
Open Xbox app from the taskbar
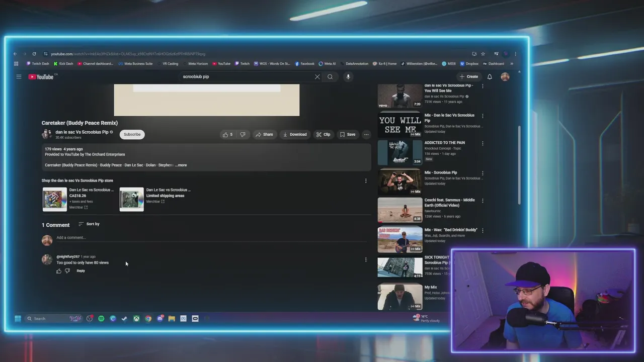[136, 318]
